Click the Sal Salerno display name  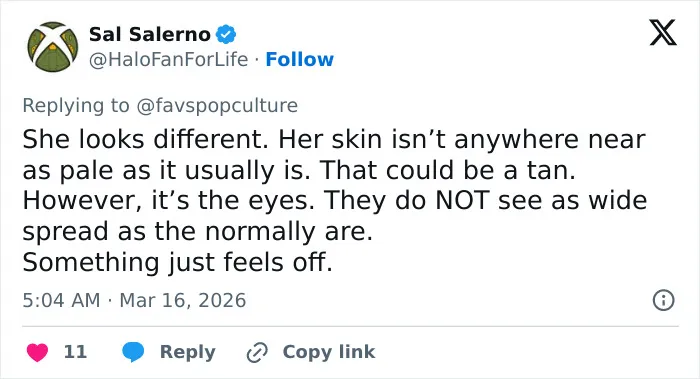[x=150, y=34]
